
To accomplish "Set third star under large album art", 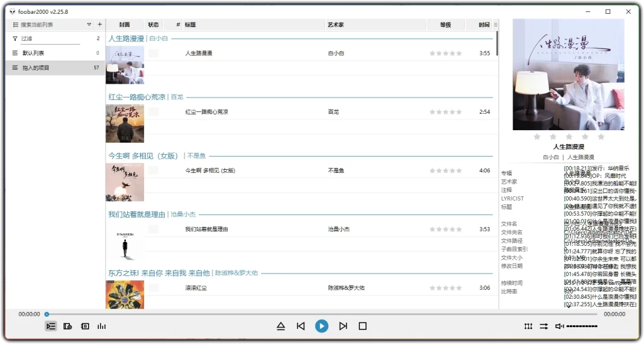I will (569, 136).
